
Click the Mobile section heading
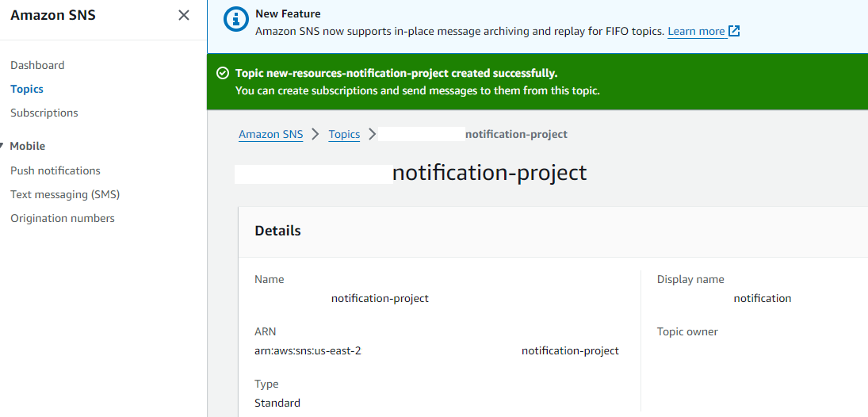pyautogui.click(x=28, y=146)
